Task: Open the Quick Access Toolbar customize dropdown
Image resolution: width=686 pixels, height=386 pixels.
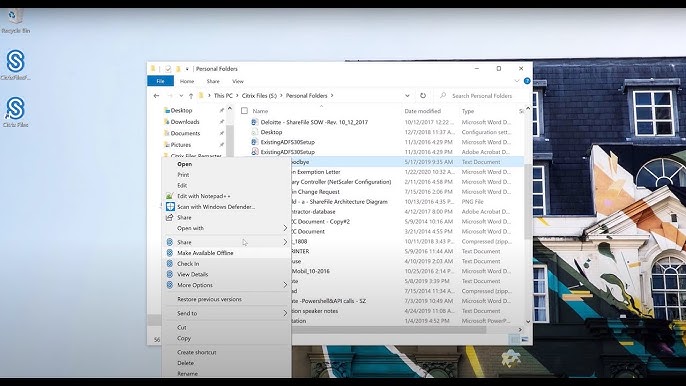Action: point(187,69)
